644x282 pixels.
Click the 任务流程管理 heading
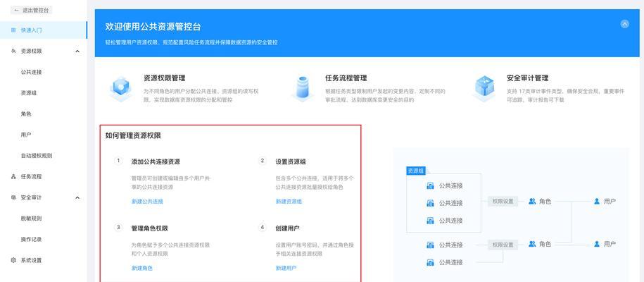tap(346, 78)
